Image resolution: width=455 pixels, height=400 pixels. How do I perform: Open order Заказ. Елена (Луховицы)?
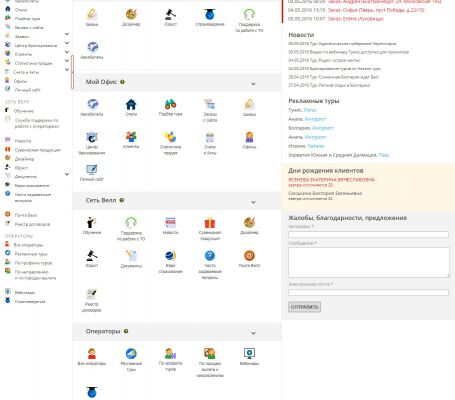tap(356, 19)
